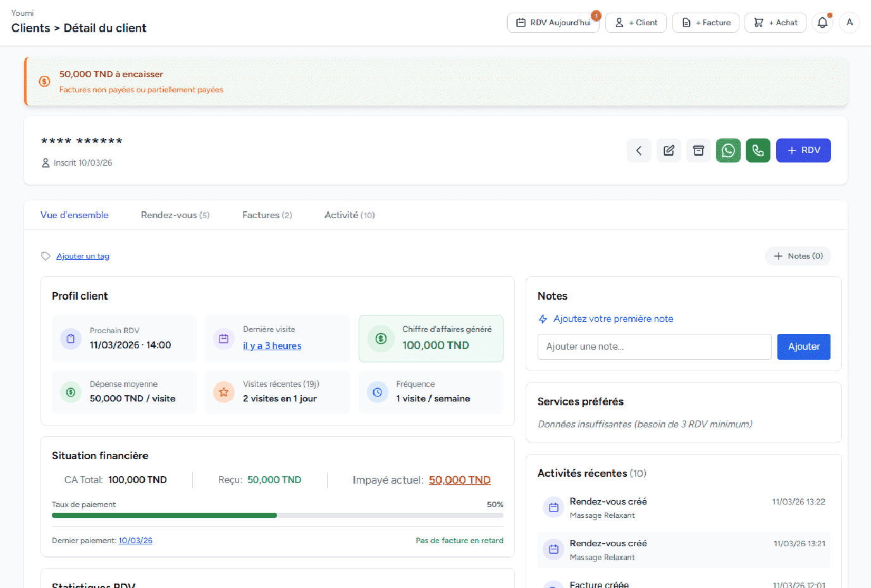Click the green phone call icon

[758, 150]
